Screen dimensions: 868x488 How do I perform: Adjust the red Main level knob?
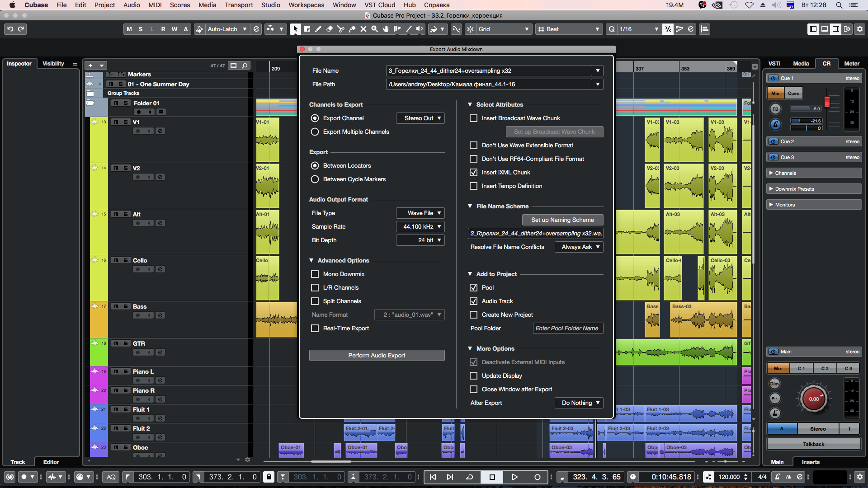pos(814,399)
